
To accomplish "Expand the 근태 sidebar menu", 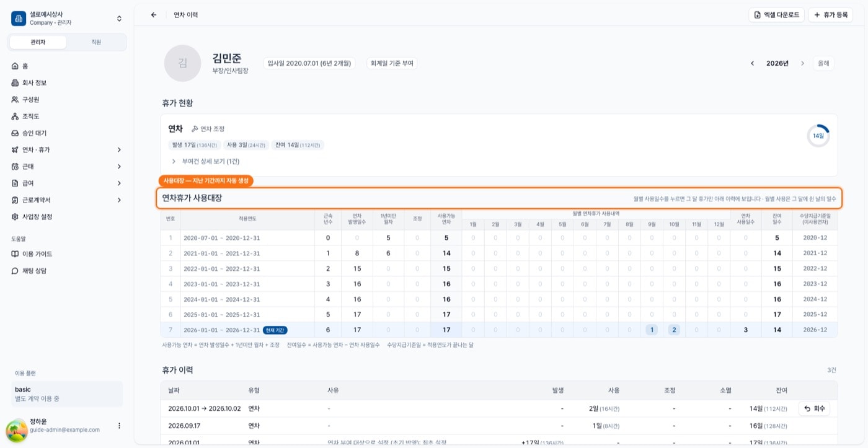I will 67,166.
